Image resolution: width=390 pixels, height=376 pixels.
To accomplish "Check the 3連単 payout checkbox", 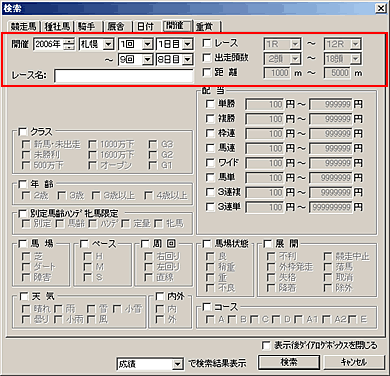I will tap(210, 207).
